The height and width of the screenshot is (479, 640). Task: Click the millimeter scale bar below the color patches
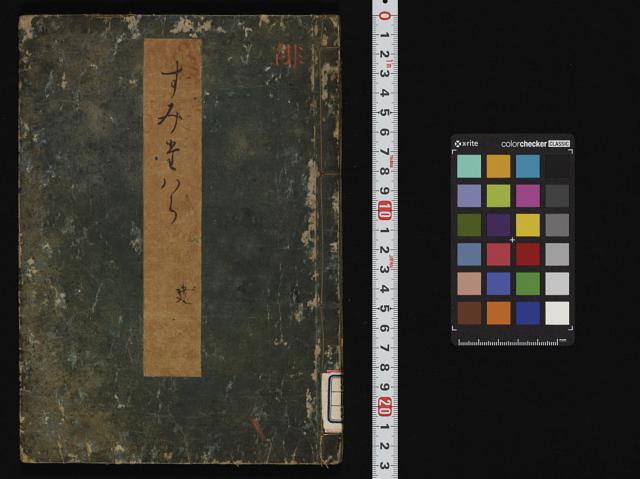pos(512,342)
